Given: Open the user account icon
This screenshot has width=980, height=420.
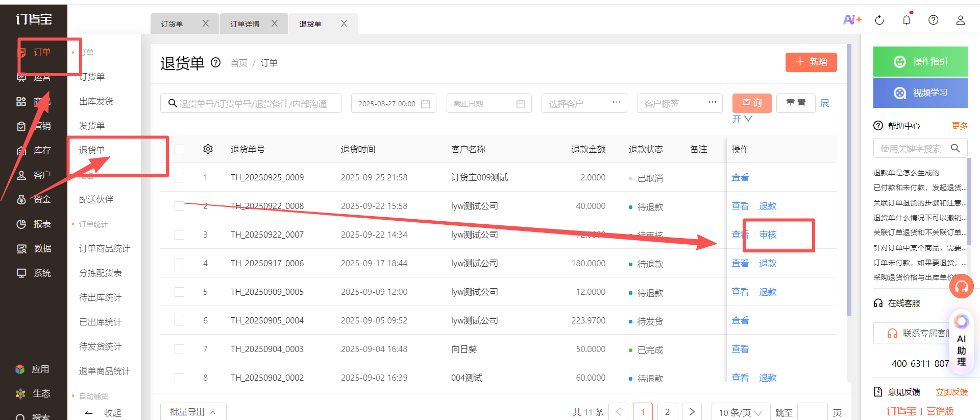Looking at the screenshot, I should 961,20.
